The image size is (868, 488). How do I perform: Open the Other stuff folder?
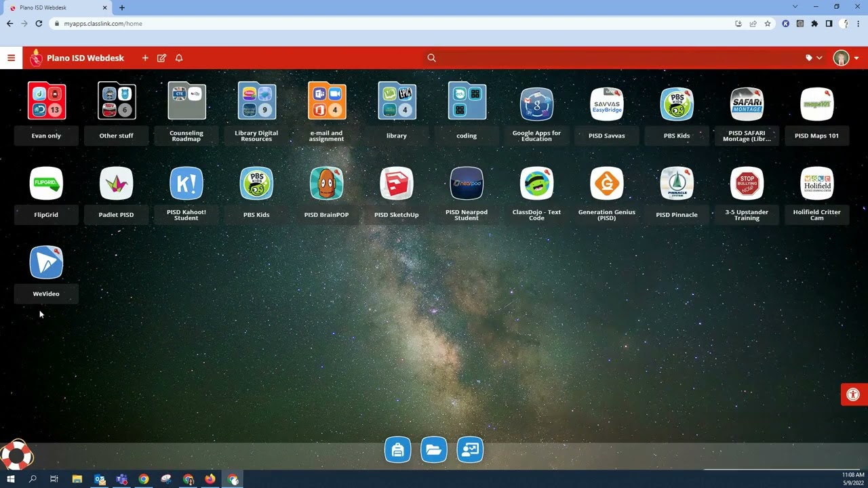coord(117,101)
